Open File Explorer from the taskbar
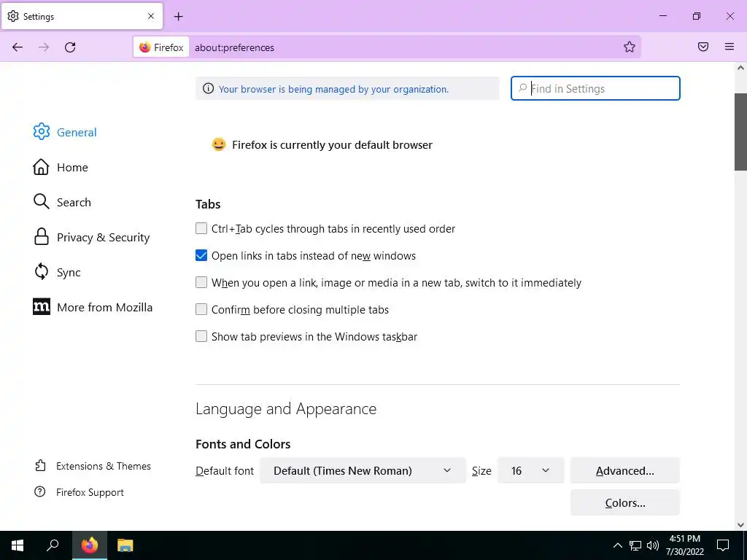 click(x=125, y=545)
